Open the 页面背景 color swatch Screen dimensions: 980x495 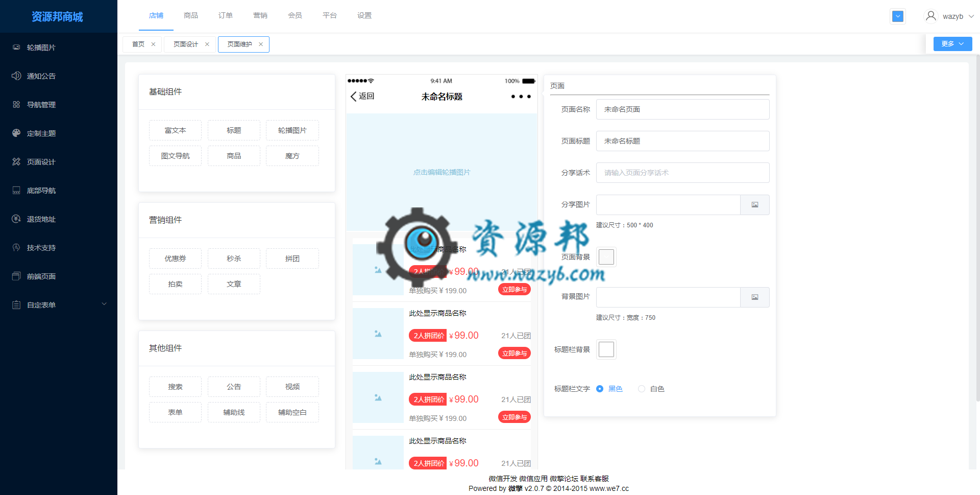606,257
